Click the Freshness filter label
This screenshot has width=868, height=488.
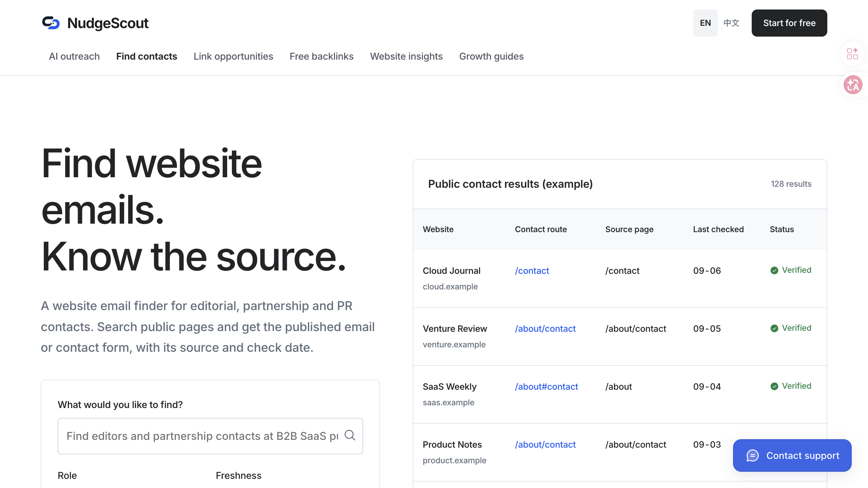click(238, 476)
